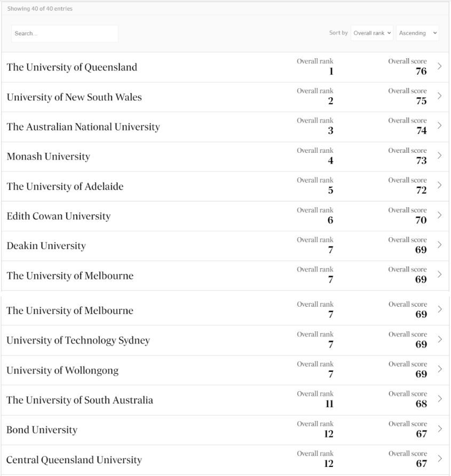Select University of South Australia's score 68
Screen dimensions: 451x476
click(x=421, y=404)
